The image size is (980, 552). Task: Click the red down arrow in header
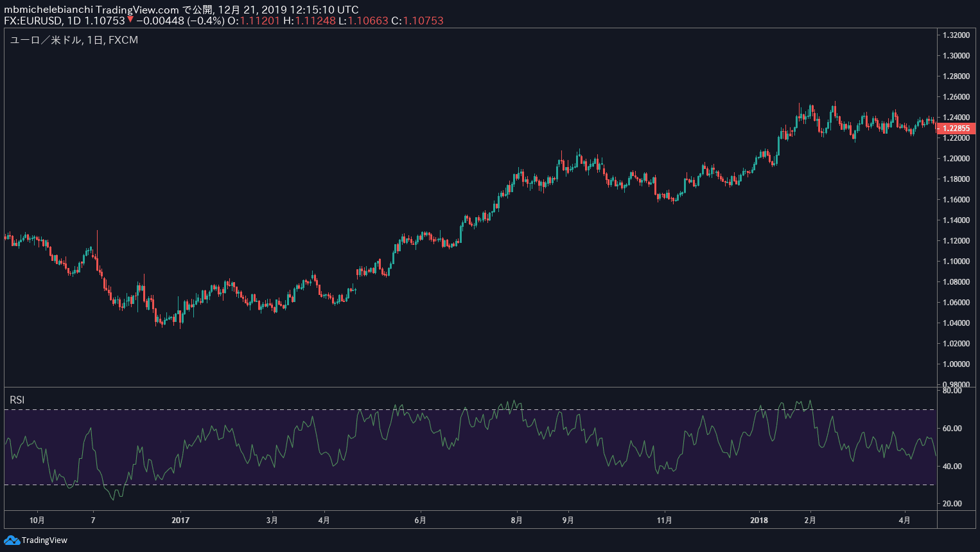tap(130, 20)
